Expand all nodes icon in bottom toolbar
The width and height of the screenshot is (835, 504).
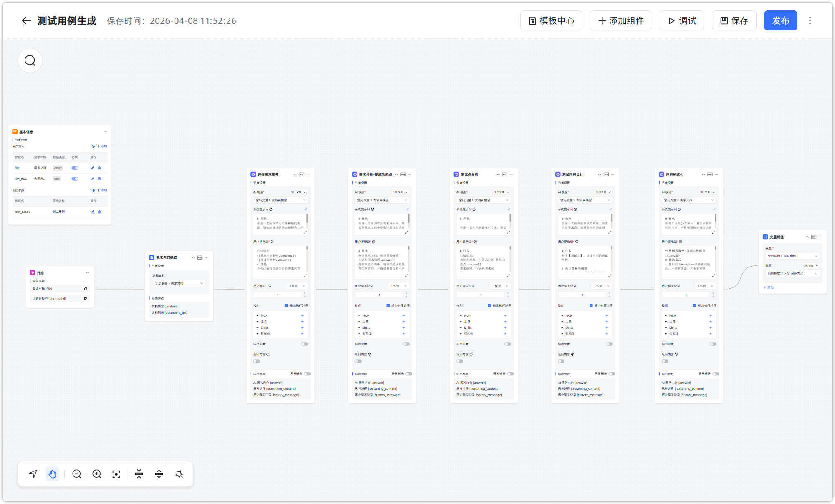tap(159, 474)
